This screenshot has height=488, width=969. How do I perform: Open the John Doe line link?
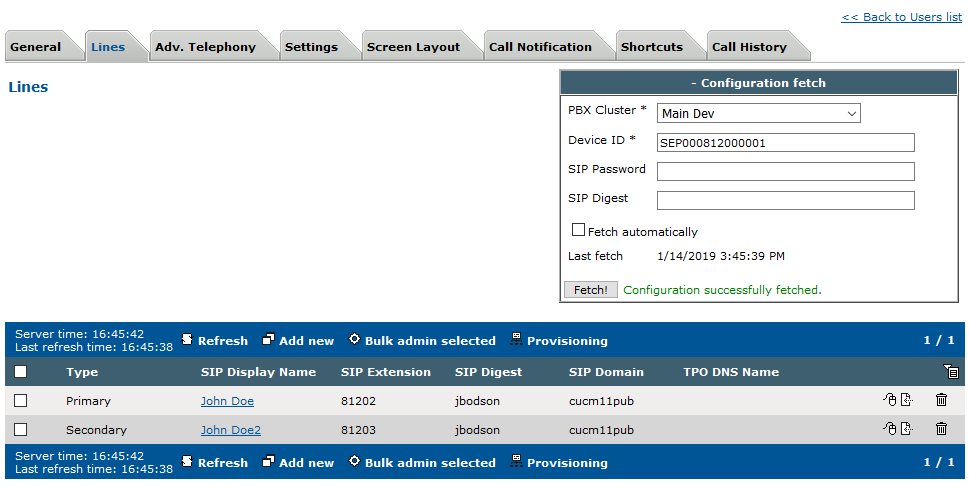click(227, 401)
